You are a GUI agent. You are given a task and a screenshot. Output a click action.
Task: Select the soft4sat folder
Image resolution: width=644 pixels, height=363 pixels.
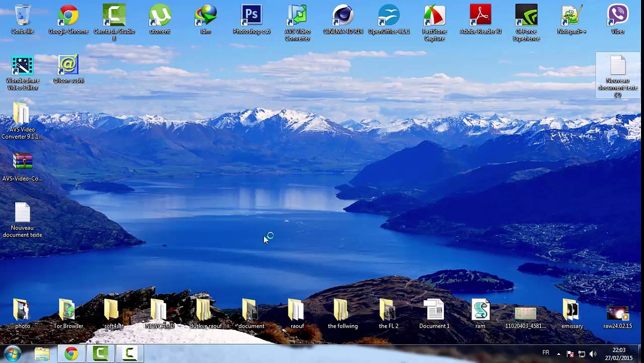(x=114, y=314)
